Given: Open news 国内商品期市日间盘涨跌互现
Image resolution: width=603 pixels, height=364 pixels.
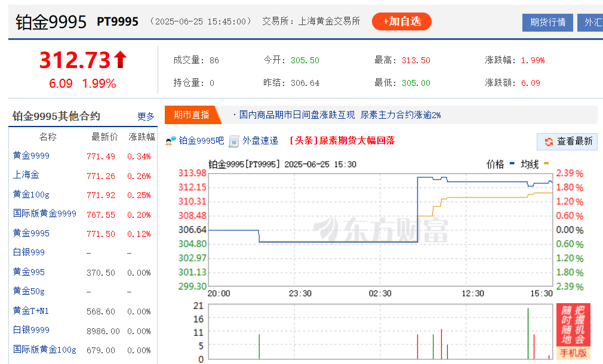Looking at the screenshot, I should point(297,115).
